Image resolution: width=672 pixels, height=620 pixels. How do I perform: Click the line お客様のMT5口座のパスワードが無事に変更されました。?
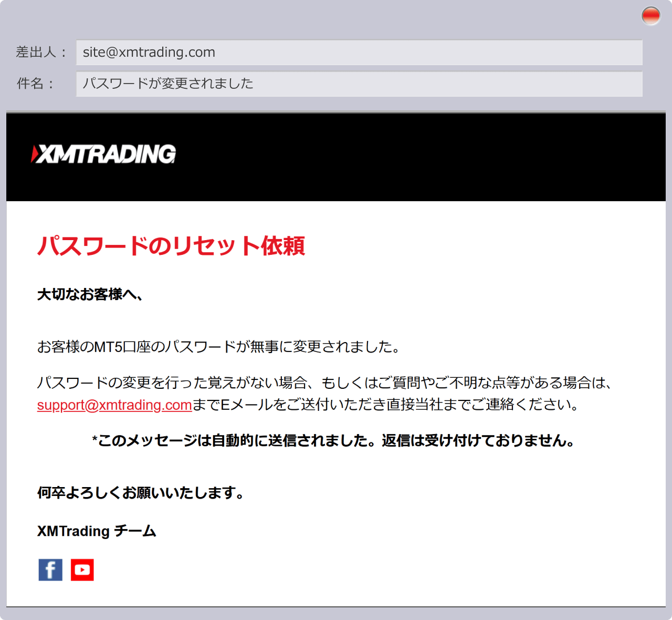pos(219,347)
